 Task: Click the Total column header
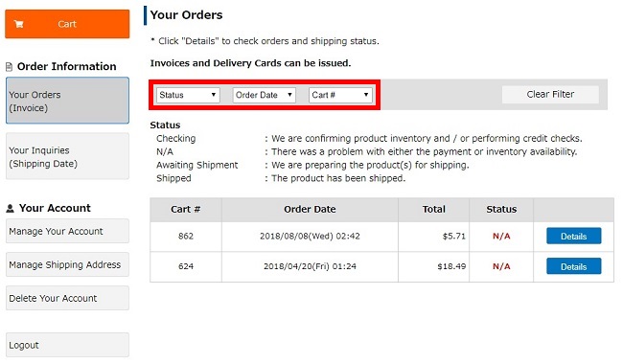[433, 209]
